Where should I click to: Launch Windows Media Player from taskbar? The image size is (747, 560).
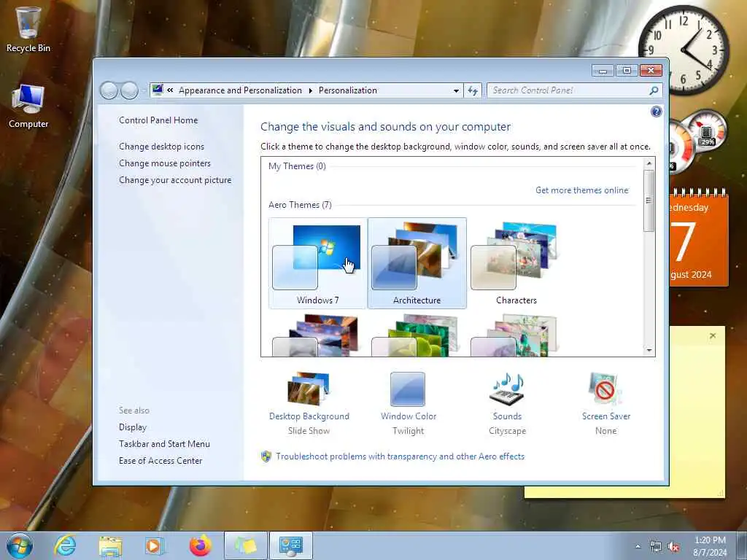[x=155, y=545]
